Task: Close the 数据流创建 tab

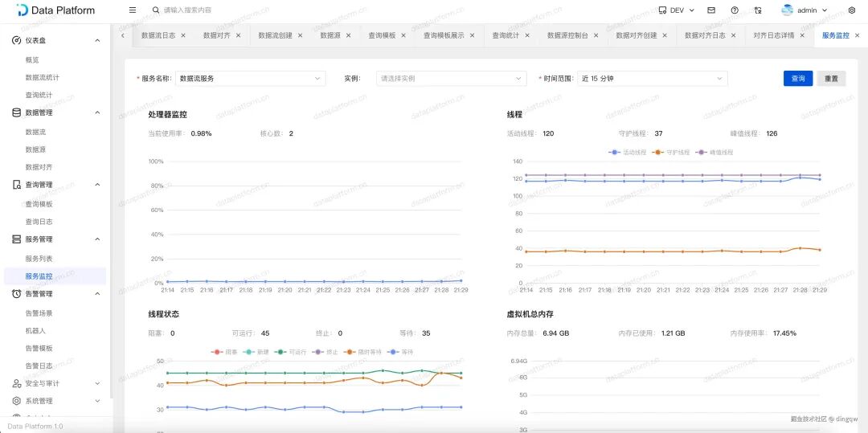Action: [x=300, y=35]
